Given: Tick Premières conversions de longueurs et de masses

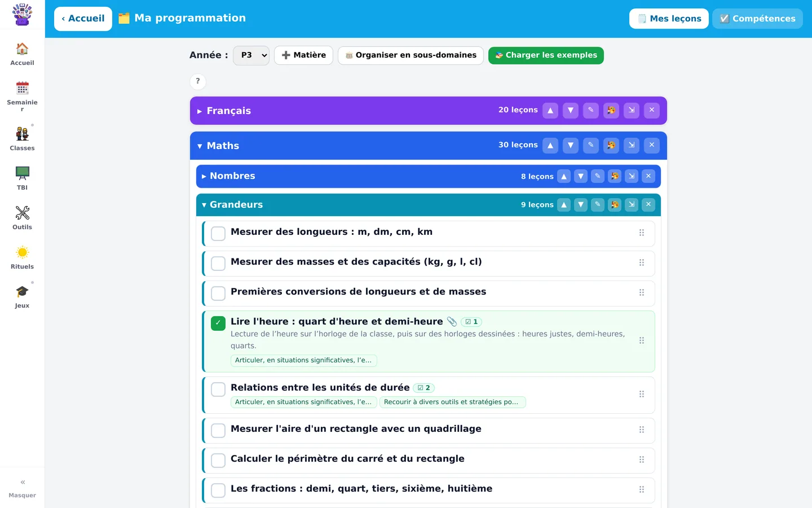Looking at the screenshot, I should pos(218,294).
